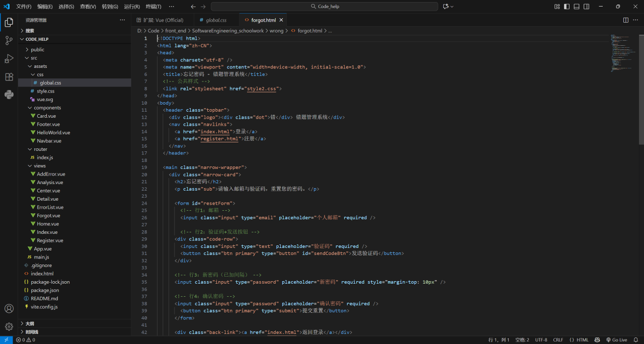Open the Source Control view
This screenshot has height=344, width=644.
(x=9, y=41)
